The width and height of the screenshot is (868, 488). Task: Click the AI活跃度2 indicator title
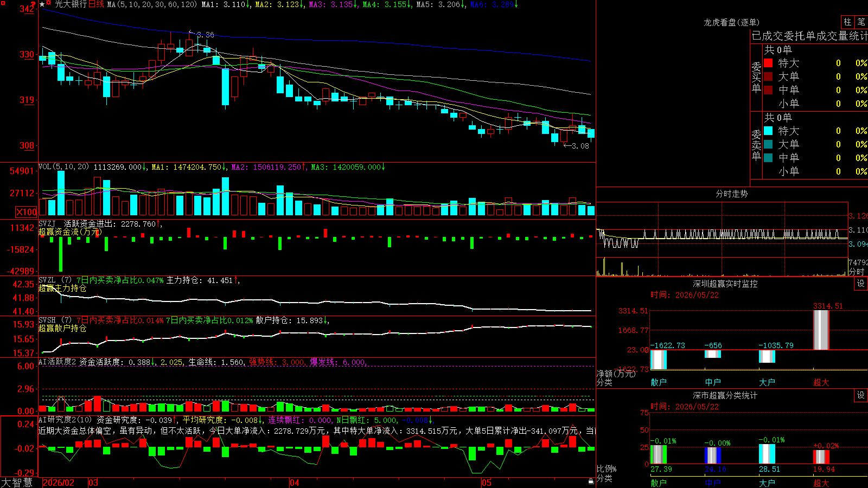click(58, 362)
